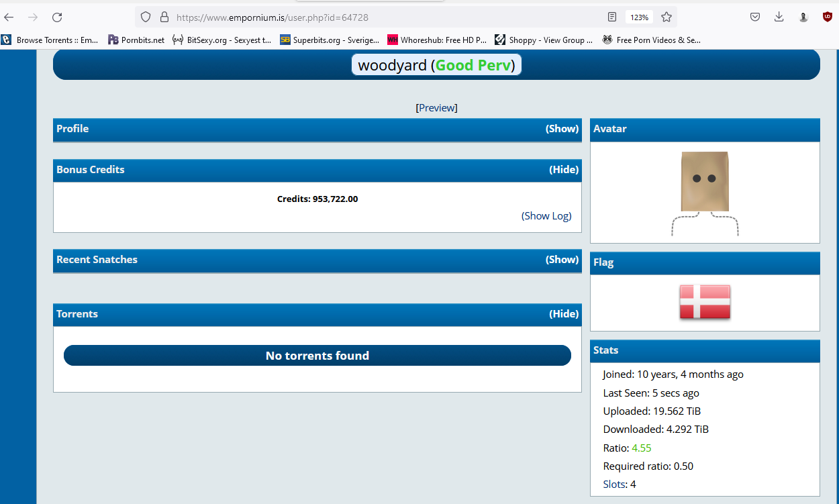The height and width of the screenshot is (504, 839).
Task: Click the Stats panel header
Action: click(x=705, y=351)
